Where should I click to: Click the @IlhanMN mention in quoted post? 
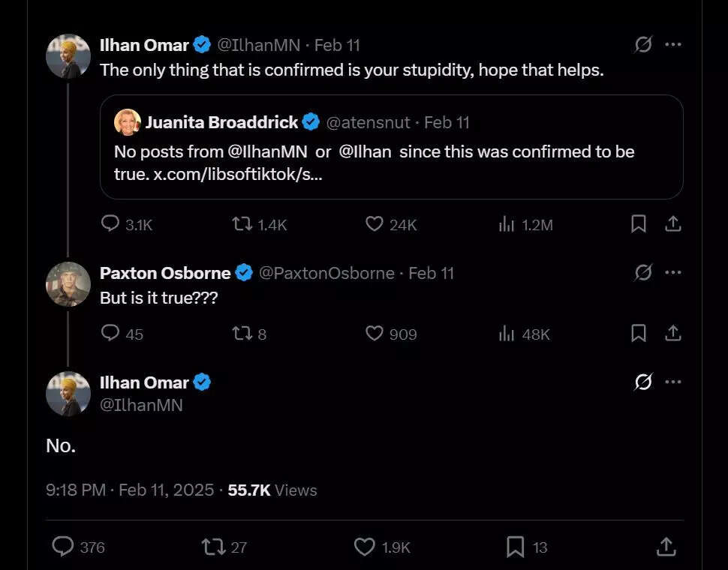tap(267, 151)
